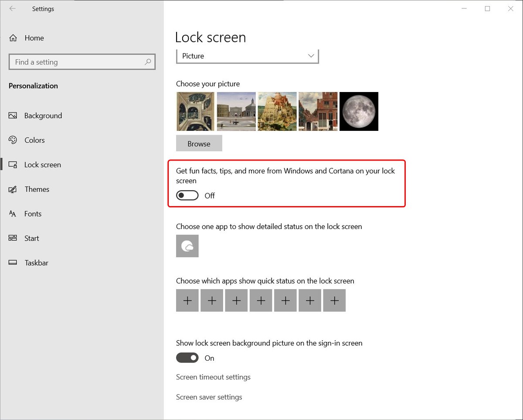This screenshot has width=523, height=420.
Task: Add sixth quick status app
Action: 310,300
